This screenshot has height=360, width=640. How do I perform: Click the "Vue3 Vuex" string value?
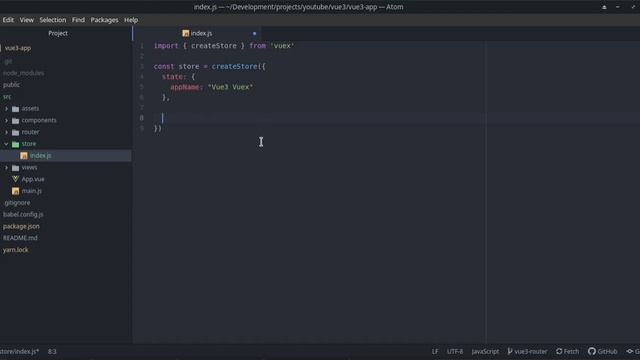click(x=230, y=87)
